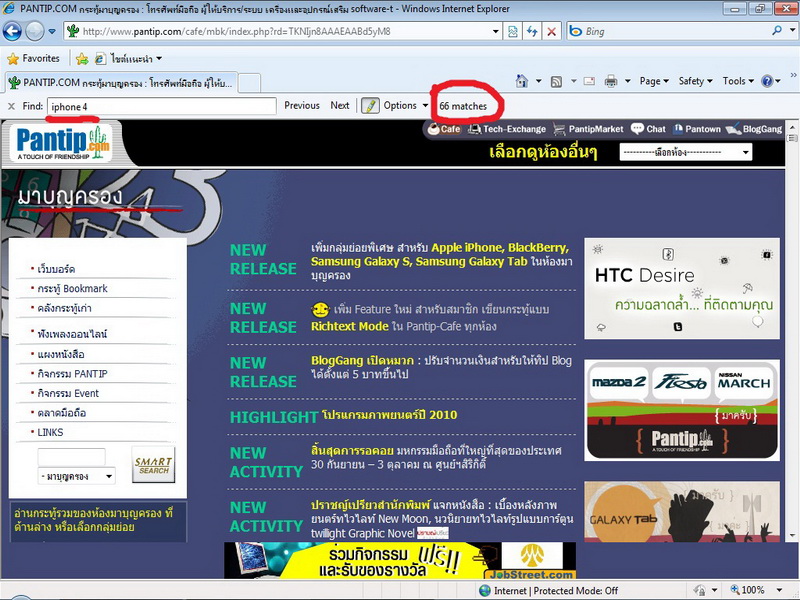Click the RSS feeds icon
This screenshot has height=600, width=800.
click(x=557, y=82)
